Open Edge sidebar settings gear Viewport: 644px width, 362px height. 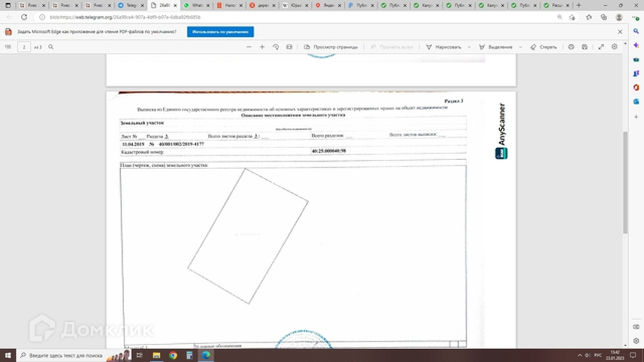coord(636,341)
